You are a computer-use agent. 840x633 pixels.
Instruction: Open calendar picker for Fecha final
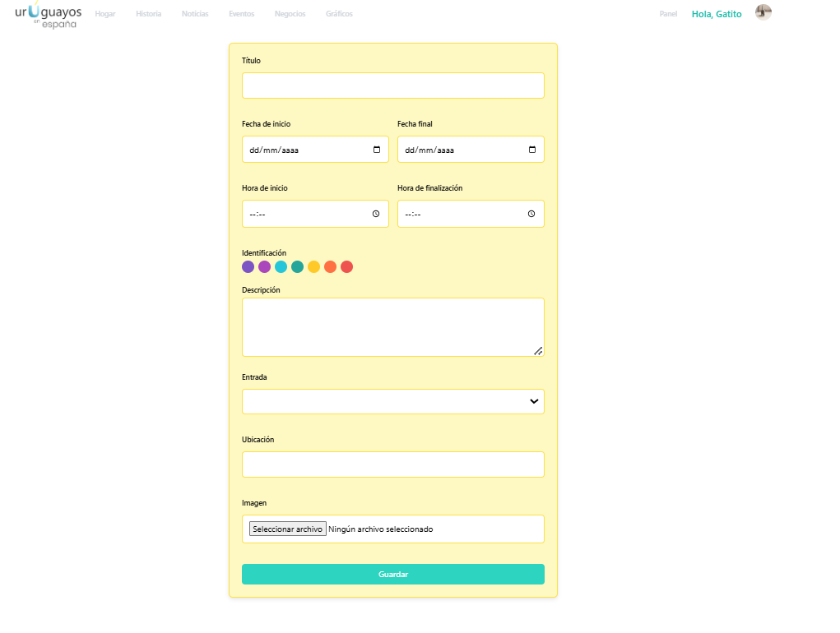[x=531, y=150]
